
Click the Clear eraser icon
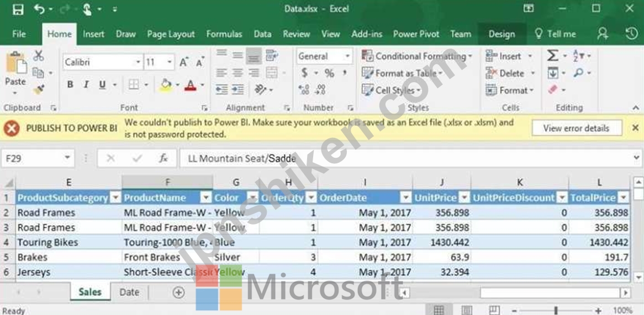pos(553,89)
